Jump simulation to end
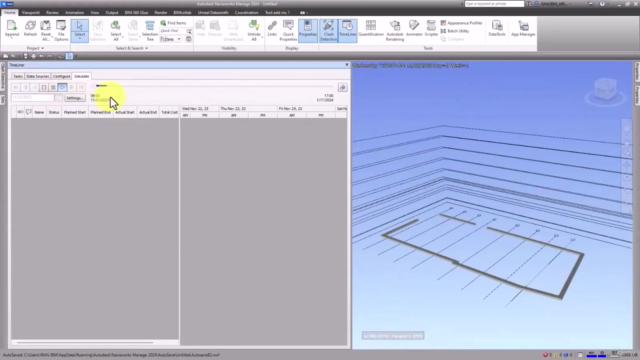 pyautogui.click(x=81, y=87)
